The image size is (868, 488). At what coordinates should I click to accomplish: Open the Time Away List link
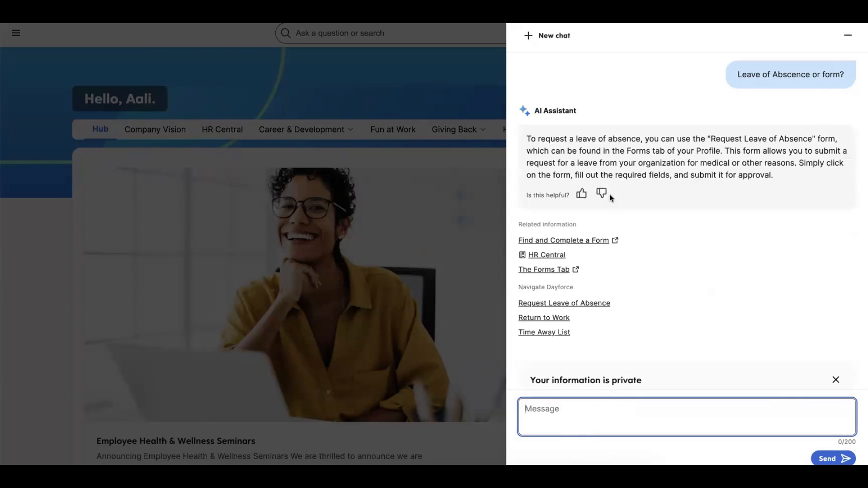544,332
